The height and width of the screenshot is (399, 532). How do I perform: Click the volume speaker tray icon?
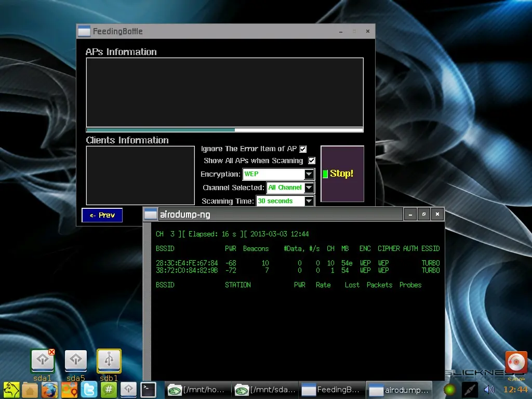click(489, 390)
